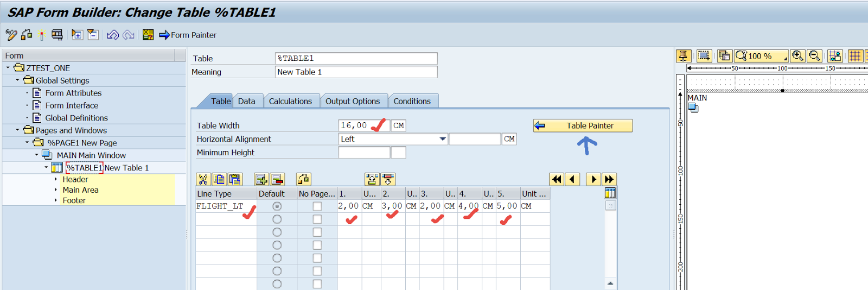Click the draw window selection icon

704,55
